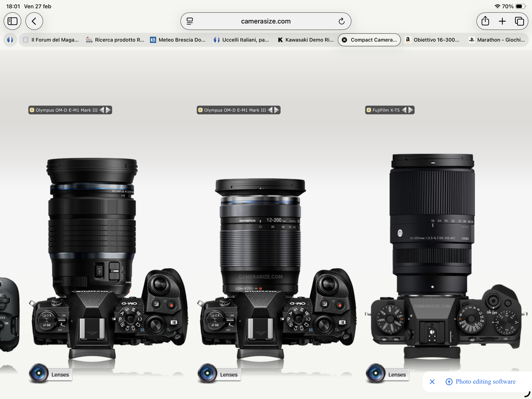Remove the first Olympus OM-D E-M1 Mark III from comparison
This screenshot has width=532, height=399.
[32, 110]
